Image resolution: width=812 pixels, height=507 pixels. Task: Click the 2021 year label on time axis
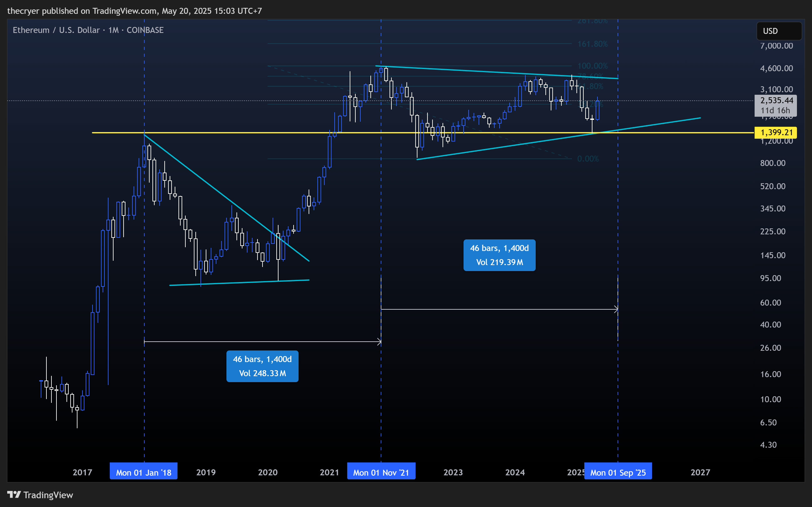(329, 472)
